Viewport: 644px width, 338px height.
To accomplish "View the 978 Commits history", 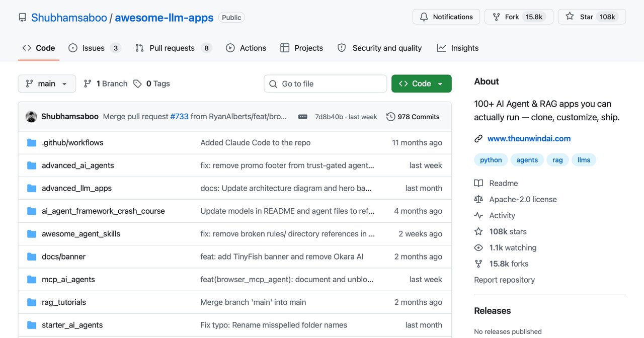I will pyautogui.click(x=413, y=117).
